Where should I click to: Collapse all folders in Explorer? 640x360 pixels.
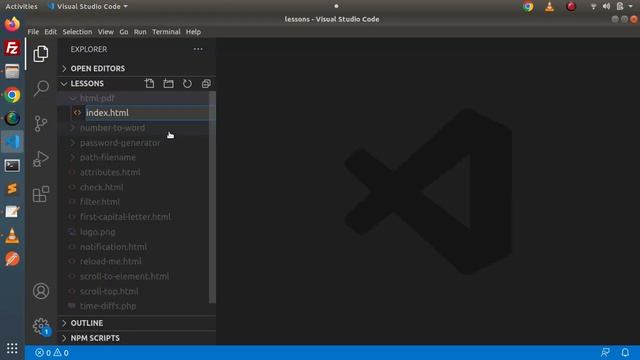pyautogui.click(x=206, y=84)
